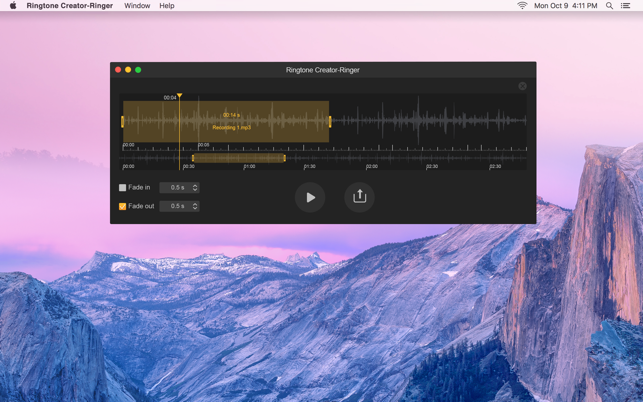Click the Fade out 0.5 s duration field
Viewport: 643px width, 402px height.
176,206
